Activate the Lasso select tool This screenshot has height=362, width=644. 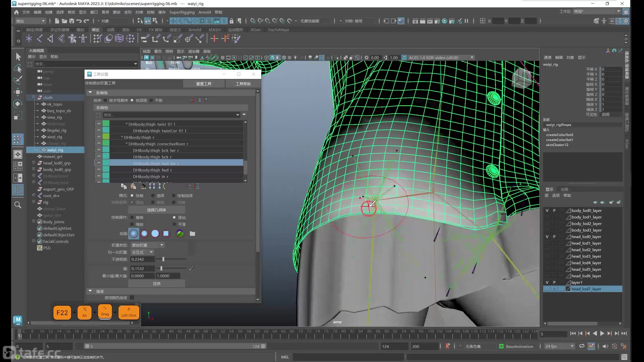(x=18, y=69)
